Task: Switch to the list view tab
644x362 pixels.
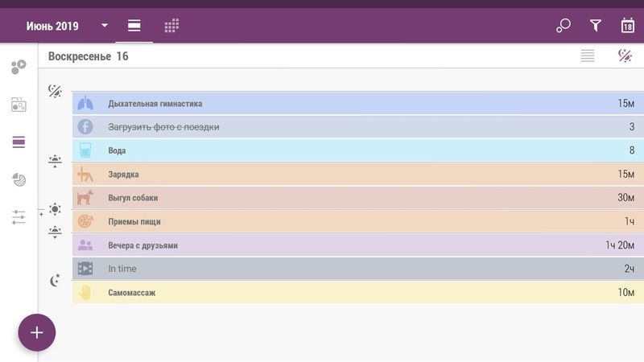Action: pos(134,26)
